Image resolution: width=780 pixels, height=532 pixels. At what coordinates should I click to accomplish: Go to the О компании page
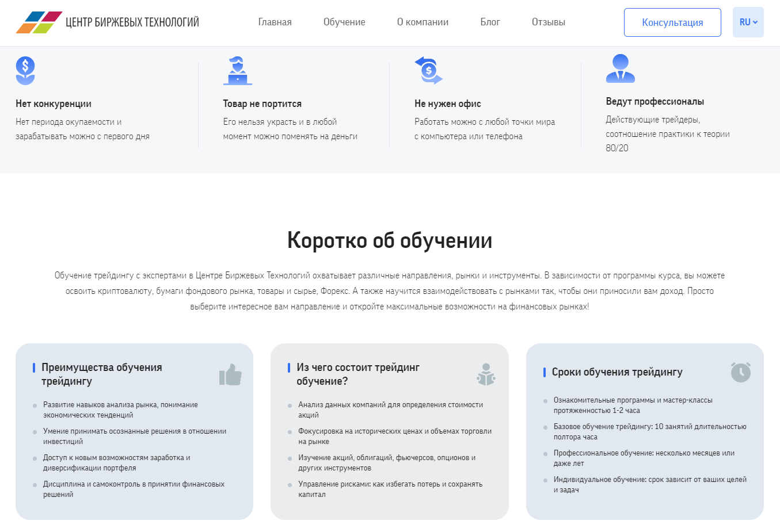click(x=423, y=22)
